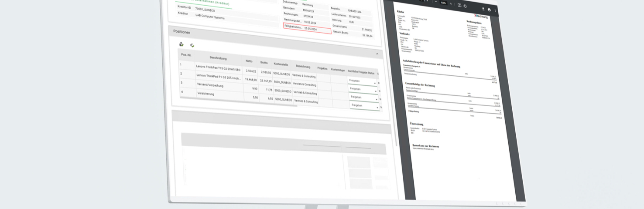644x209 pixels.
Task: Click the Rechnungsdatum value 18.05.2024
Action: tap(310, 22)
